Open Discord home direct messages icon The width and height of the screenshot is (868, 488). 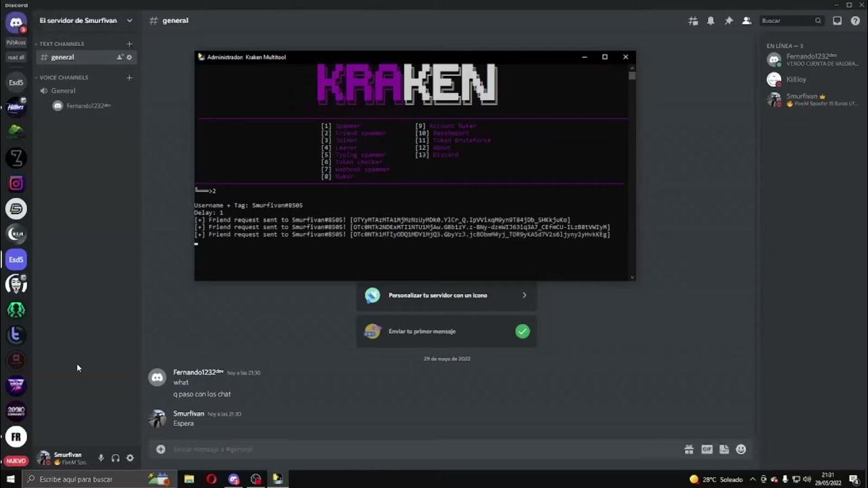pos(16,22)
